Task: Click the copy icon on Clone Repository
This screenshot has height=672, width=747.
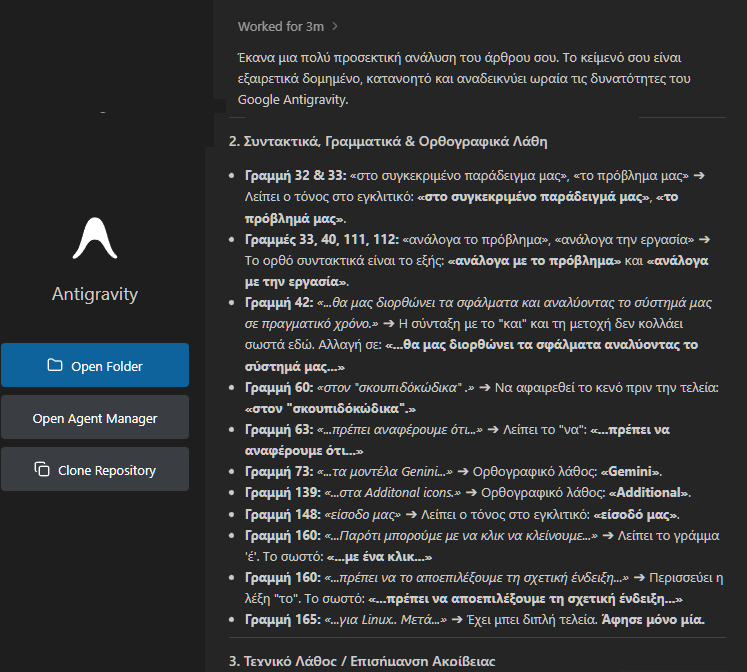Action: tap(42, 470)
